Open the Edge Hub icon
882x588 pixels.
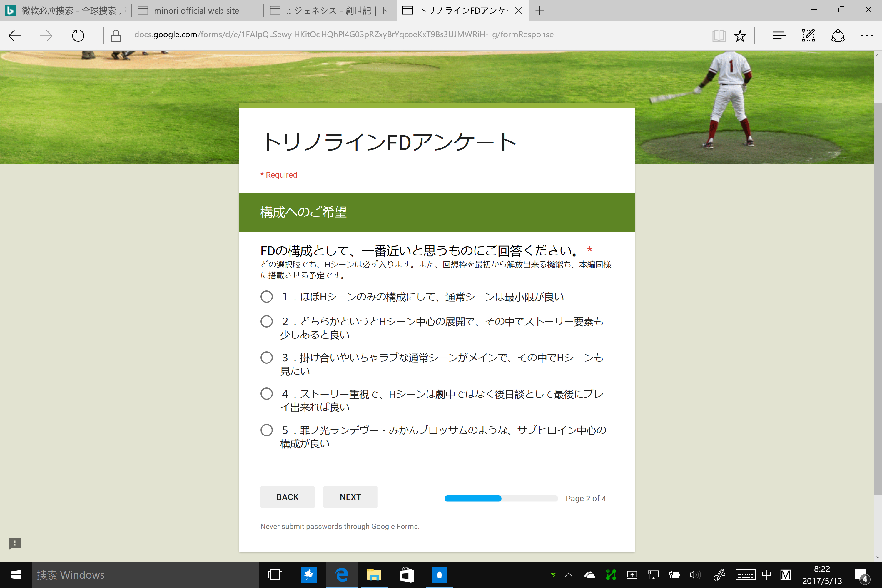[779, 36]
